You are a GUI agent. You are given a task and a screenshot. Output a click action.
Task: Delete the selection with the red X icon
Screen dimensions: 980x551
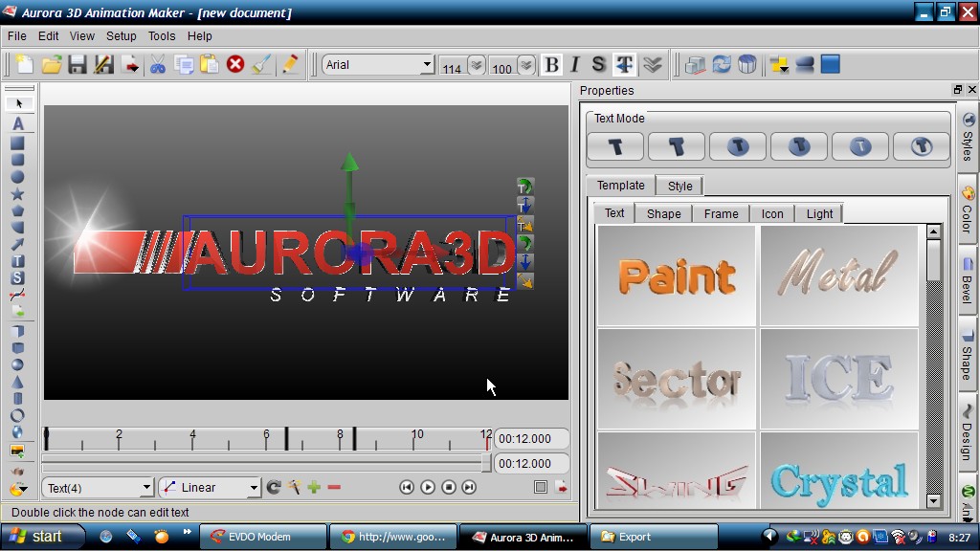tap(235, 64)
